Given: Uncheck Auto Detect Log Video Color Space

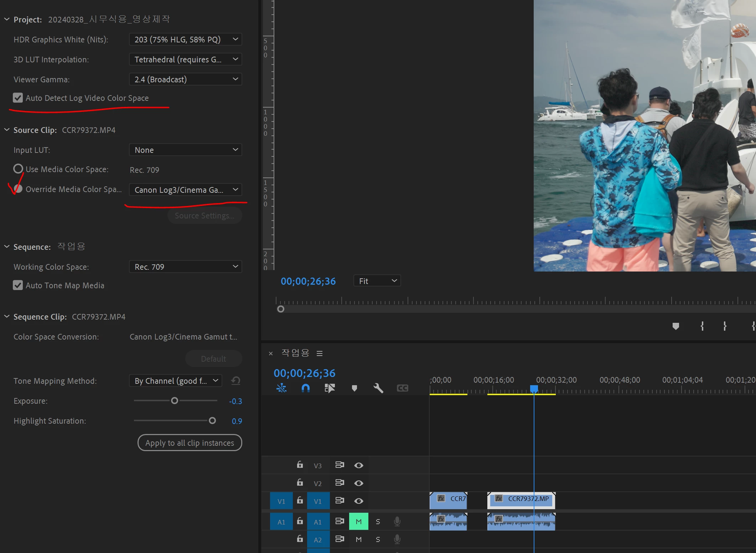Looking at the screenshot, I should (x=18, y=98).
